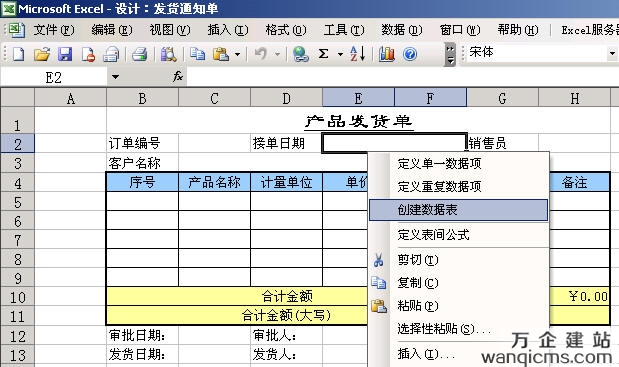619x367 pixels.
Task: Choose 定义重复数据项 from context menu
Action: click(459, 186)
